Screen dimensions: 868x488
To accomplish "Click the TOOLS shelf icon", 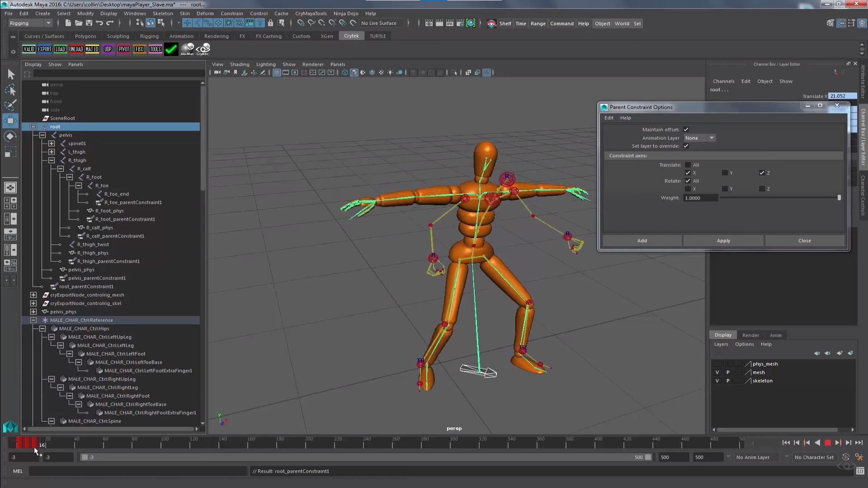I will tap(155, 49).
